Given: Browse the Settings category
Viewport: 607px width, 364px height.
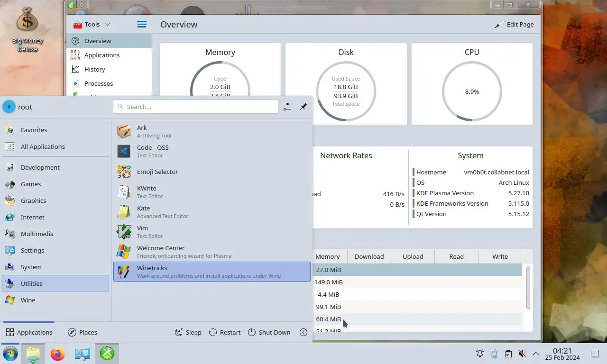Looking at the screenshot, I should (x=55, y=250).
